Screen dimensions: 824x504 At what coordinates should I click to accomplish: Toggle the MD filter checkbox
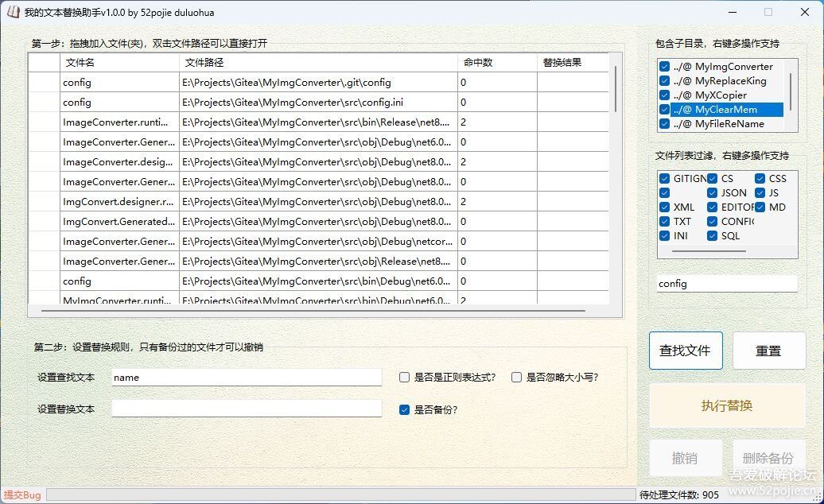point(760,207)
